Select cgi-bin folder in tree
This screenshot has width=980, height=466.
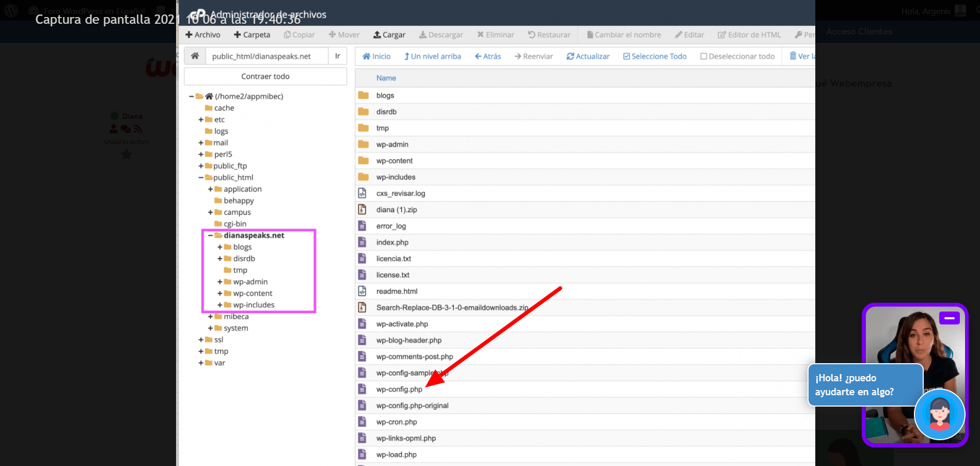[235, 224]
